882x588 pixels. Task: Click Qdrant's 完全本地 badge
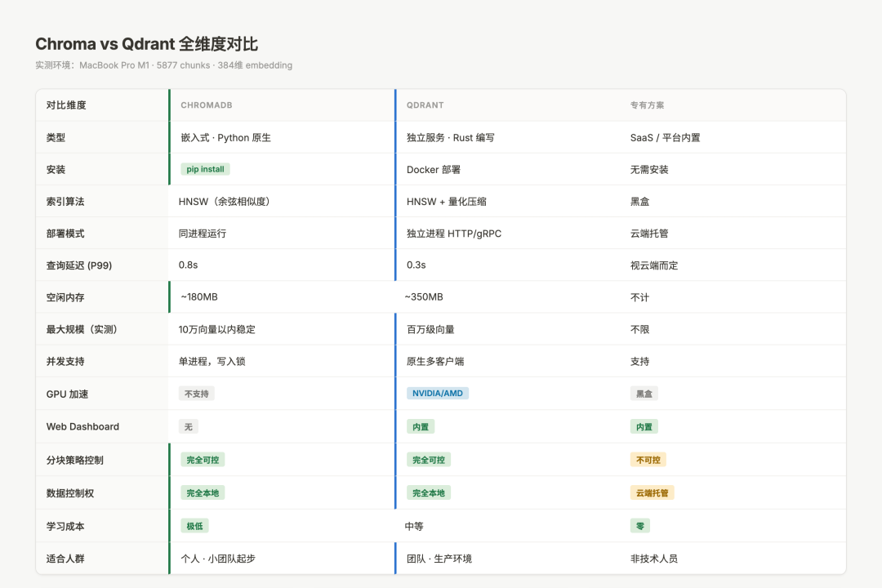click(429, 493)
